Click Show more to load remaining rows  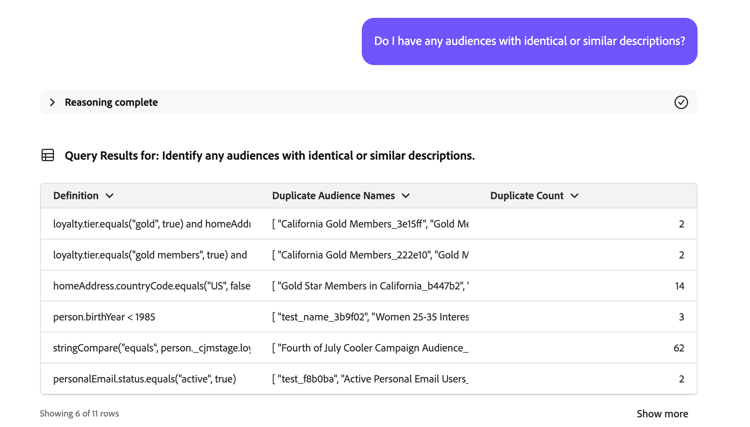coord(662,413)
